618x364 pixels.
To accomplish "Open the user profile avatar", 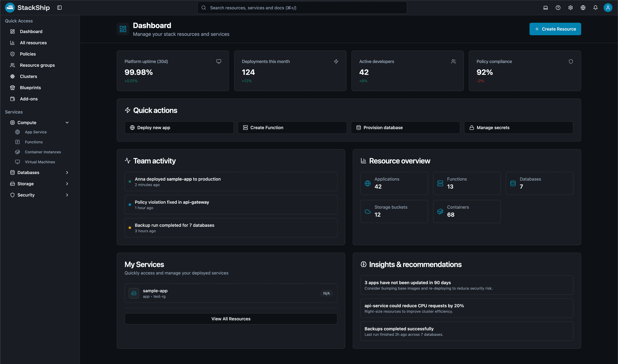I will point(608,8).
